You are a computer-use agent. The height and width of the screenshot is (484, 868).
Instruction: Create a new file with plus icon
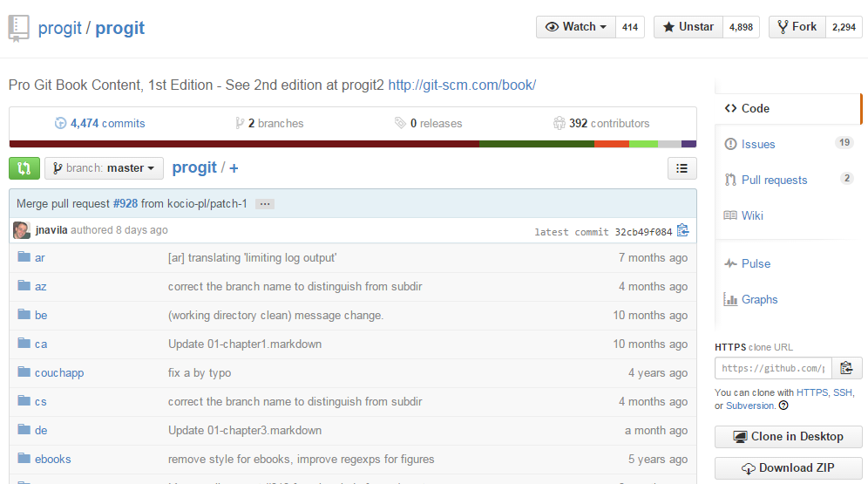click(234, 168)
